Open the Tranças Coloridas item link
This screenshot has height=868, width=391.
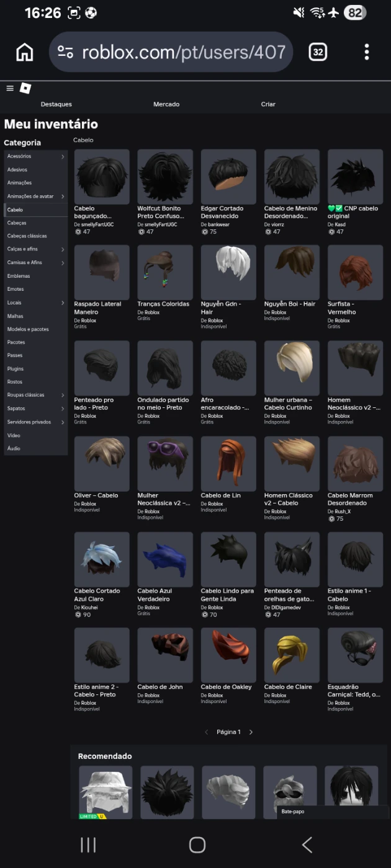pos(163,304)
